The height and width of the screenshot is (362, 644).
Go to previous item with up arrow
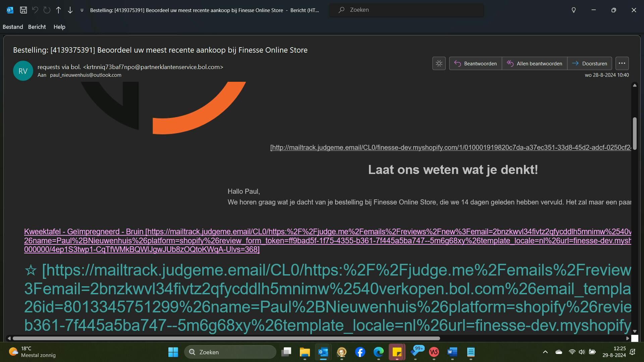[x=58, y=10]
